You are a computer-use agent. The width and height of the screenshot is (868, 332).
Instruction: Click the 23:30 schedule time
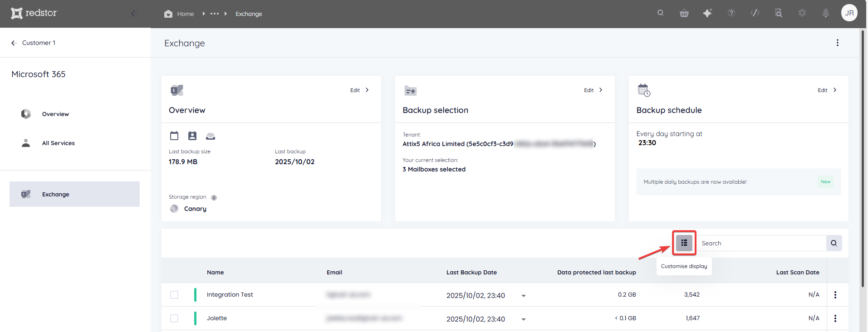click(647, 142)
